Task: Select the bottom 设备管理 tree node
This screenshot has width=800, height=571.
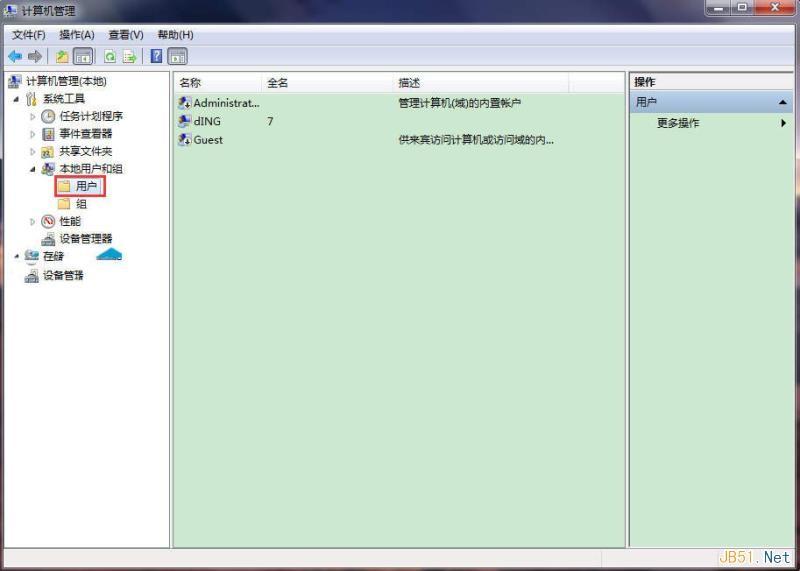Action: pyautogui.click(x=55, y=276)
